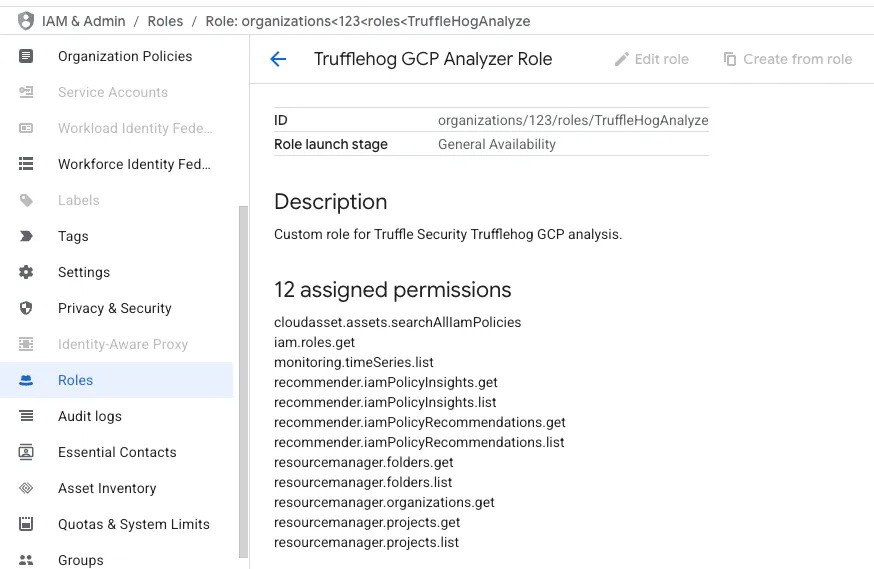The width and height of the screenshot is (874, 569).
Task: Click the Edit role button
Action: pos(652,59)
